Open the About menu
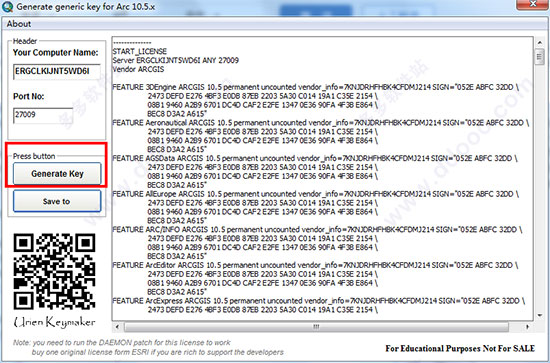Viewport: 550px width, 363px height. [19, 24]
